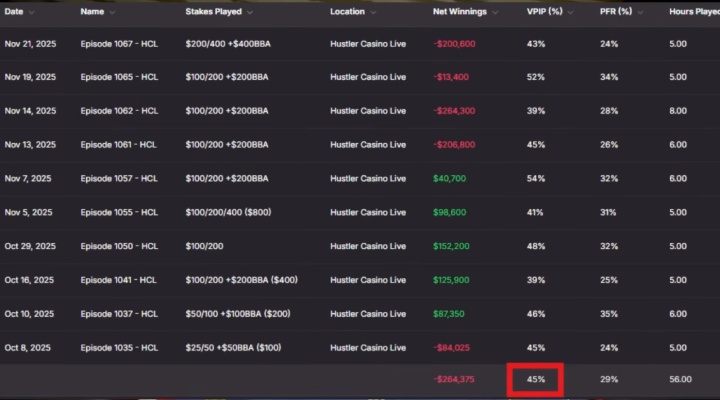Expand the Name column sort chevron
Viewport: 720px width, 400px height.
point(112,12)
